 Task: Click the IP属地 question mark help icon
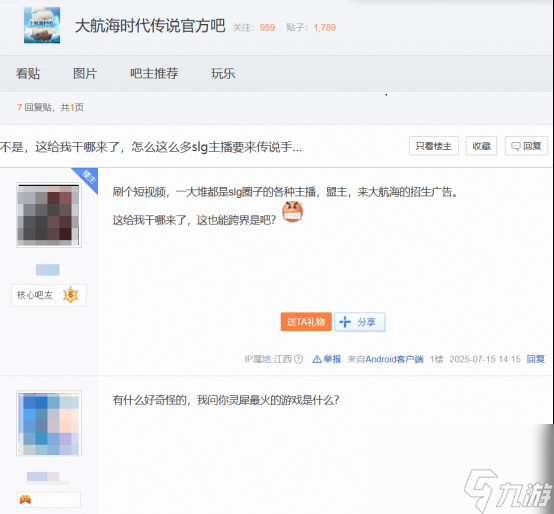[299, 359]
